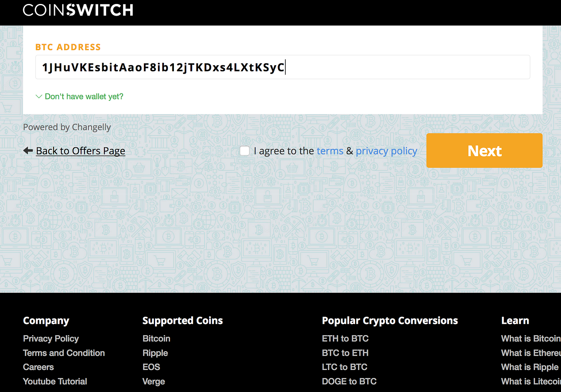Select EOS under Supported Coins
This screenshot has height=392, width=561.
coord(151,367)
